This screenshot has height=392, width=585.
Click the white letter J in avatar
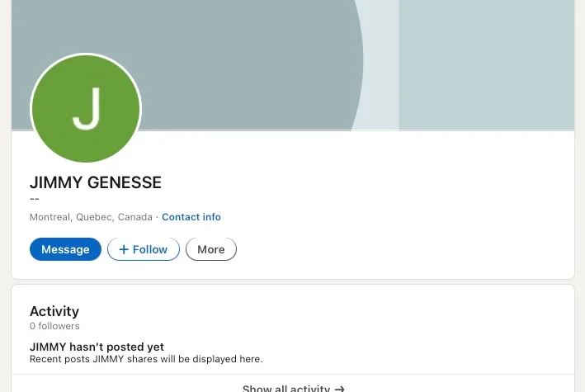tap(87, 108)
